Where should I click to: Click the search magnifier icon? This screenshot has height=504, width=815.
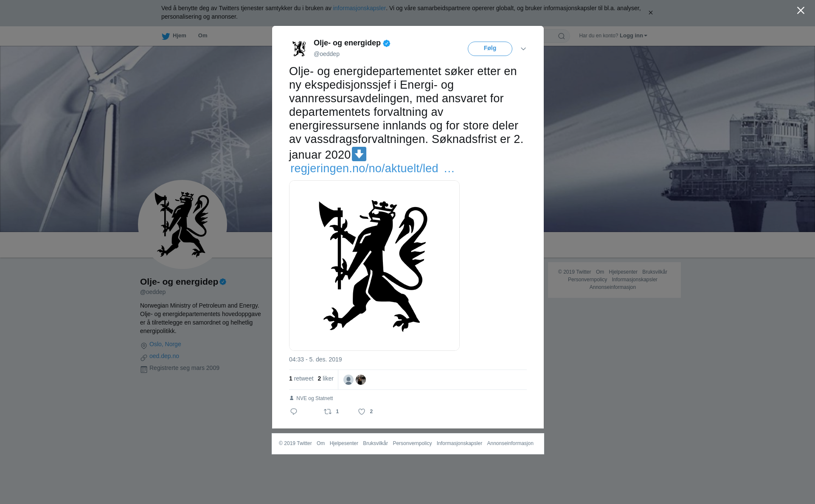click(x=562, y=36)
